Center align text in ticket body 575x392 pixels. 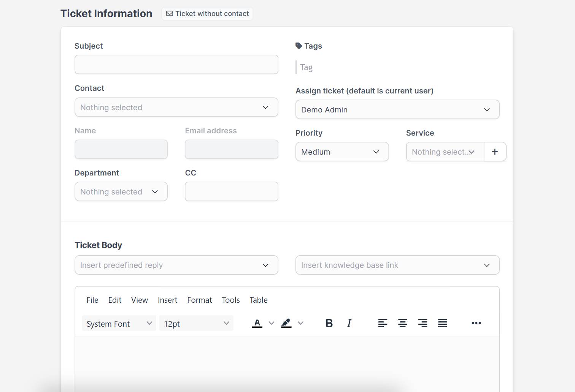403,323
